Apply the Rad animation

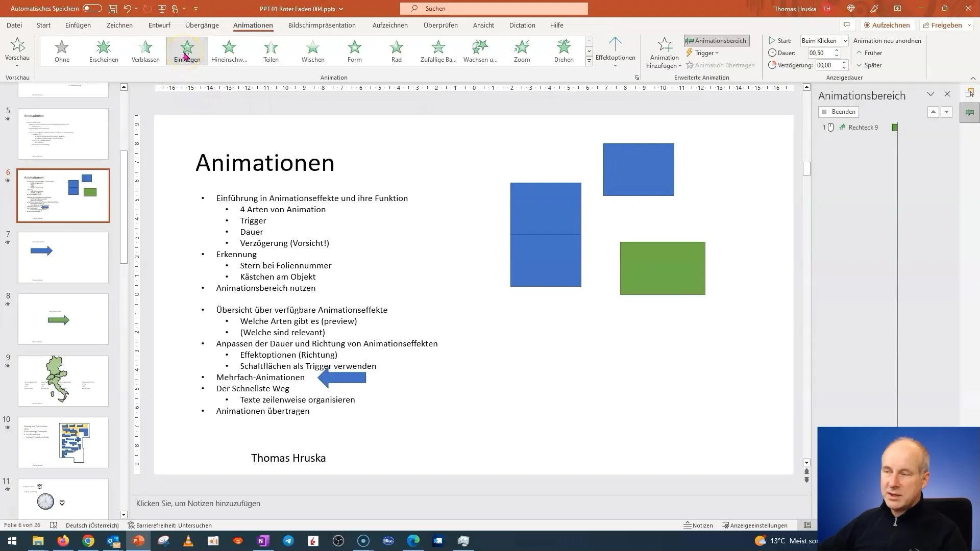click(x=397, y=51)
